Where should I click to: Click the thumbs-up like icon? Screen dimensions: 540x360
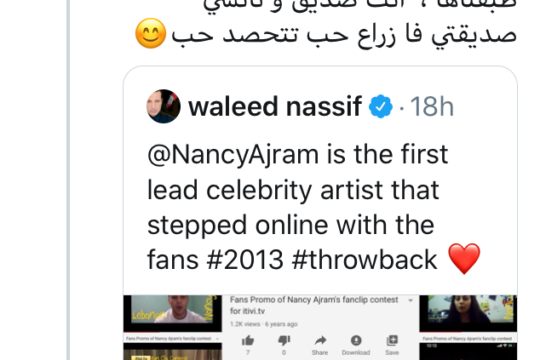tap(248, 341)
